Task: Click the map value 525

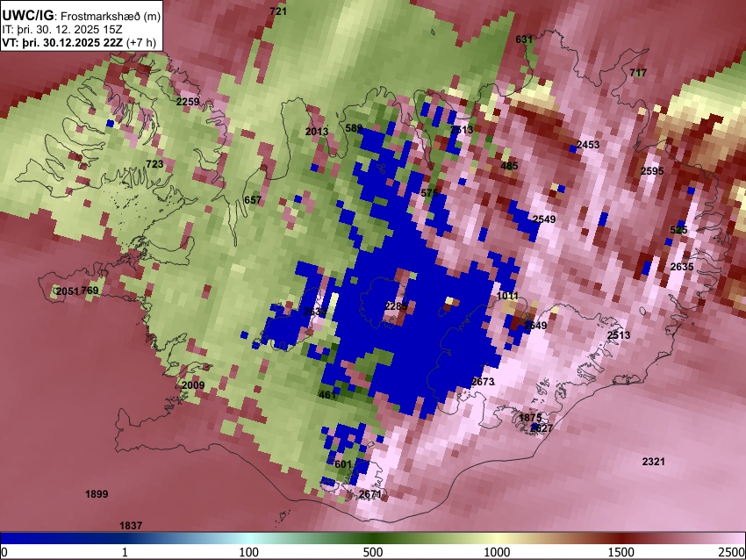Action: 678,230
